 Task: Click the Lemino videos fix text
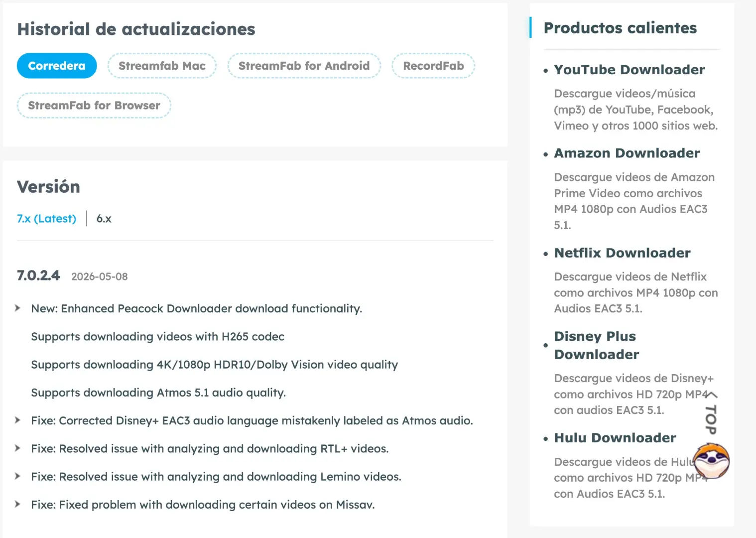tap(216, 477)
